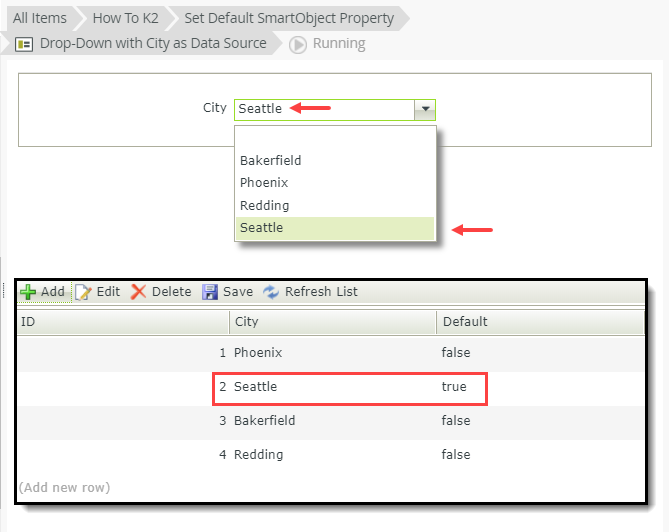The image size is (669, 532).
Task: Click the Save toolbar label
Action: [x=238, y=292]
